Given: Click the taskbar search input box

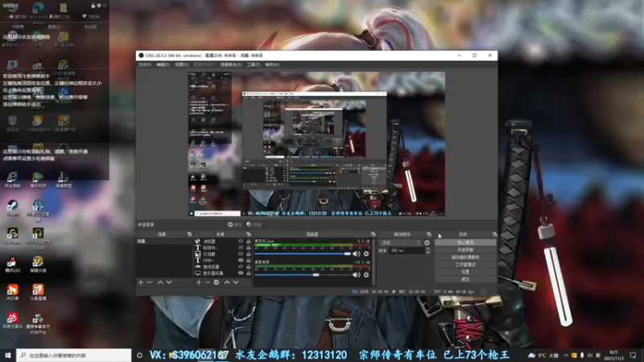Looking at the screenshot, I should tap(74, 355).
